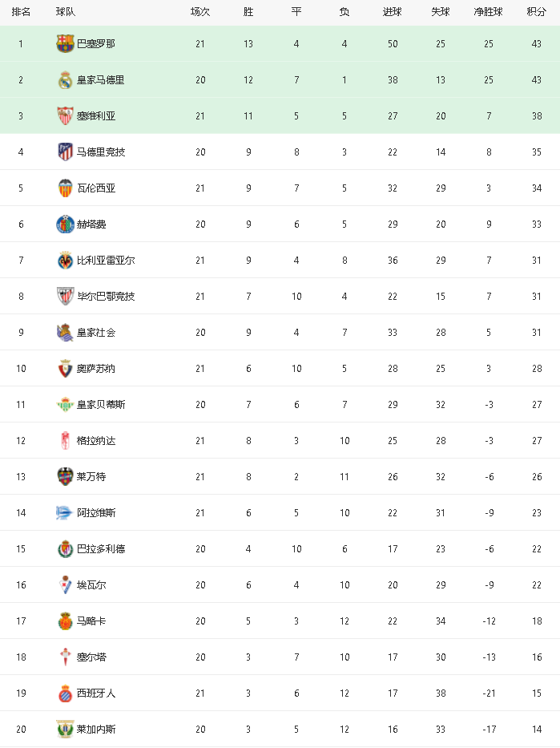This screenshot has width=560, height=748.
Task: Click the Atletico Madrid crest icon
Action: click(65, 152)
